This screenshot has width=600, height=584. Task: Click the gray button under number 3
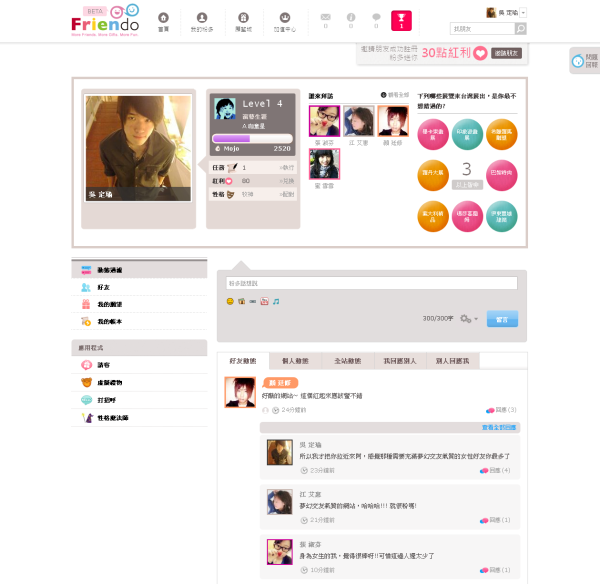point(467,185)
